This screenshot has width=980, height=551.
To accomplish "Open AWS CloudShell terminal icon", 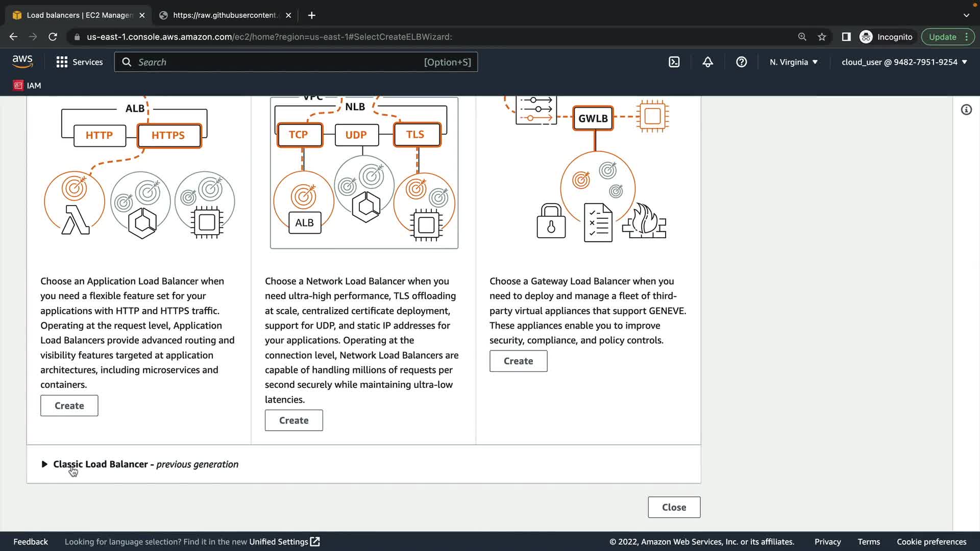I will tap(674, 62).
